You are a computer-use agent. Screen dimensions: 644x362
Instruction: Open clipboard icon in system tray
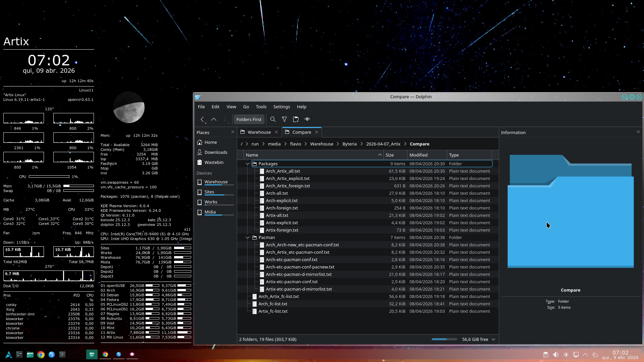546,355
